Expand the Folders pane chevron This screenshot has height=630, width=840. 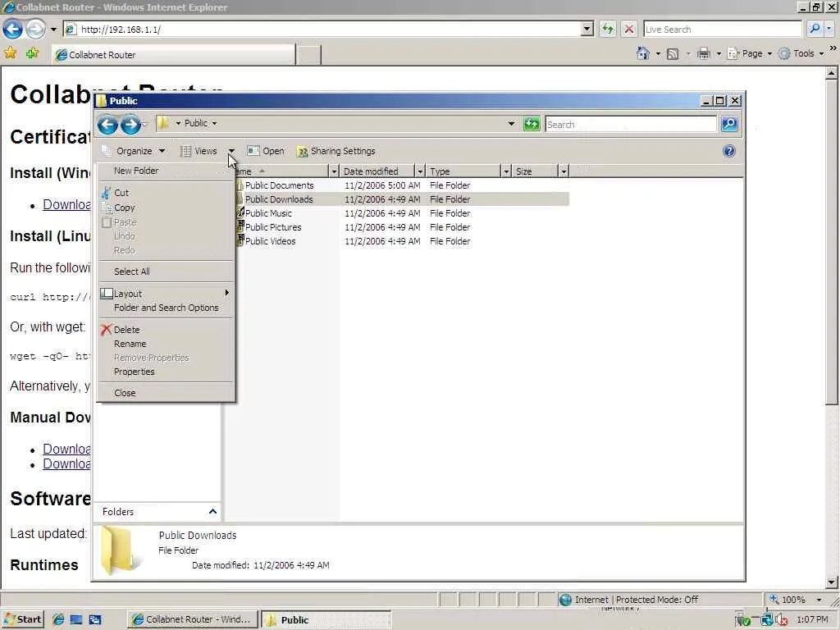[212, 512]
